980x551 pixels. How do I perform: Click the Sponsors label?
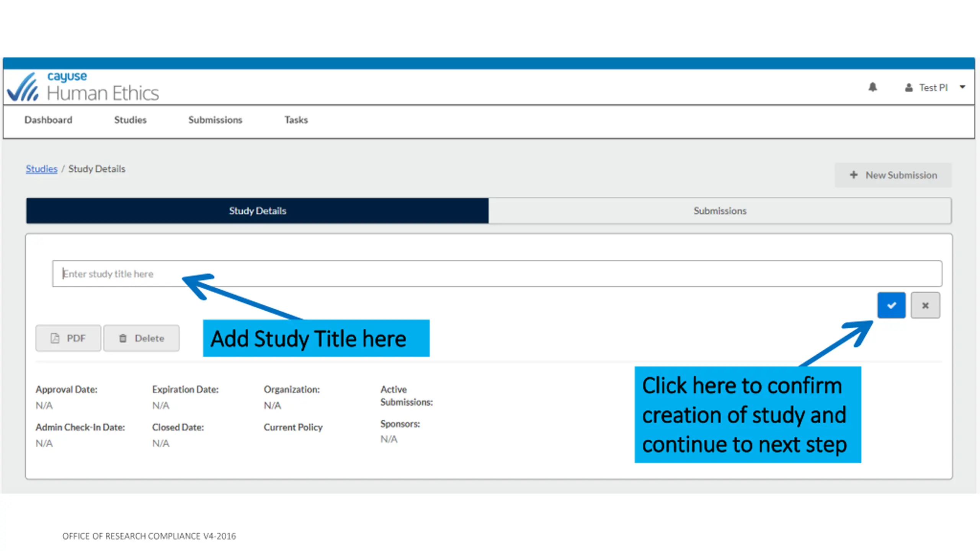(400, 424)
